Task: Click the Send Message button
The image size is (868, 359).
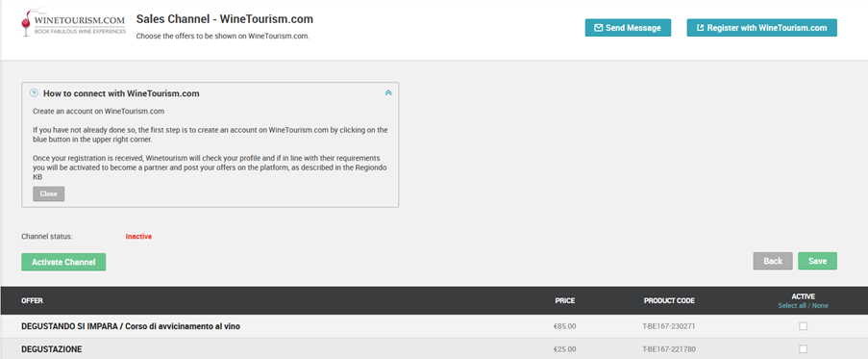Action: coord(628,28)
